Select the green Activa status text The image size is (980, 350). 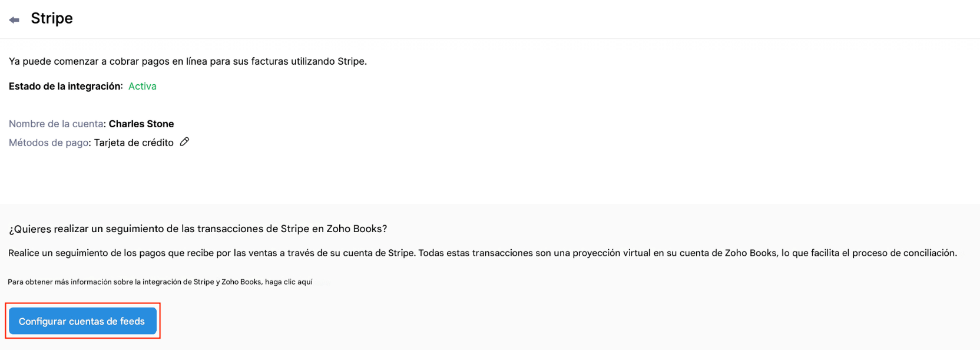[x=143, y=86]
